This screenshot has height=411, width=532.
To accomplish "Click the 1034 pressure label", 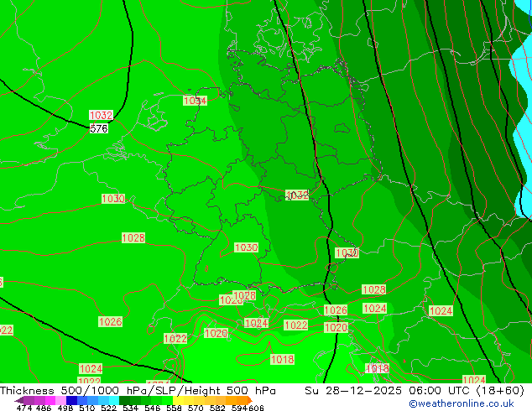I will (195, 101).
